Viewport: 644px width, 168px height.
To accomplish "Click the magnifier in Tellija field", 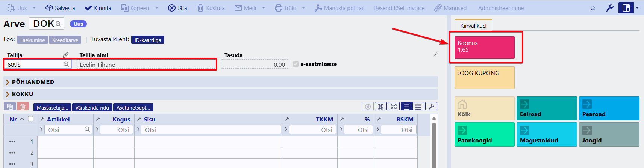I will [x=66, y=64].
